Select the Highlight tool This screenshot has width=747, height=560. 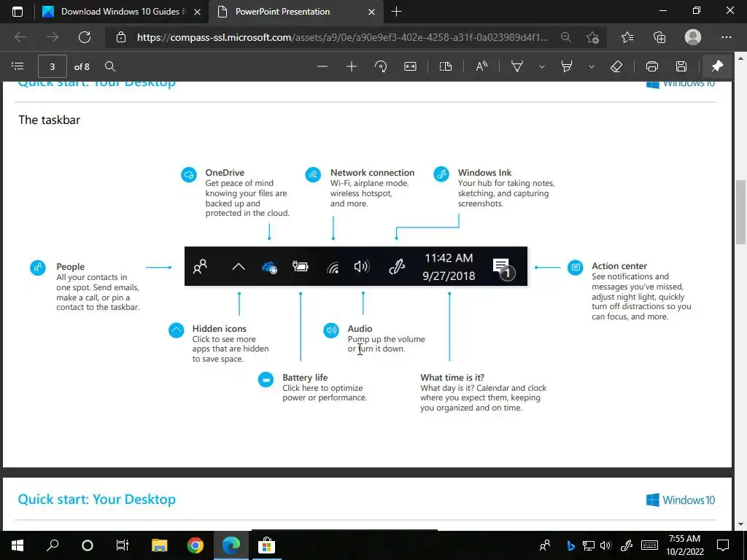click(x=566, y=66)
